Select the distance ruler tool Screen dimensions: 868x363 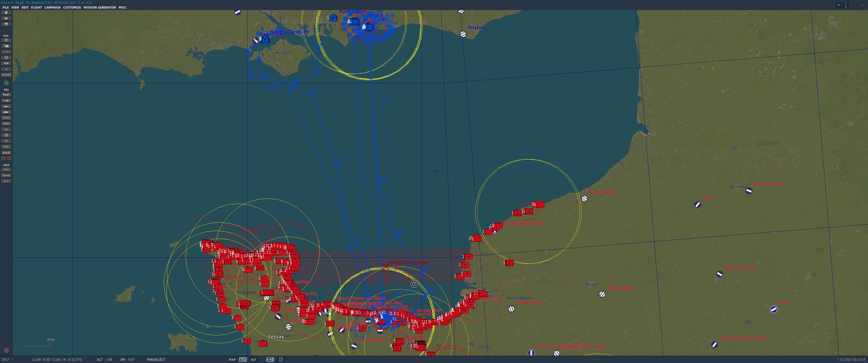click(x=6, y=181)
